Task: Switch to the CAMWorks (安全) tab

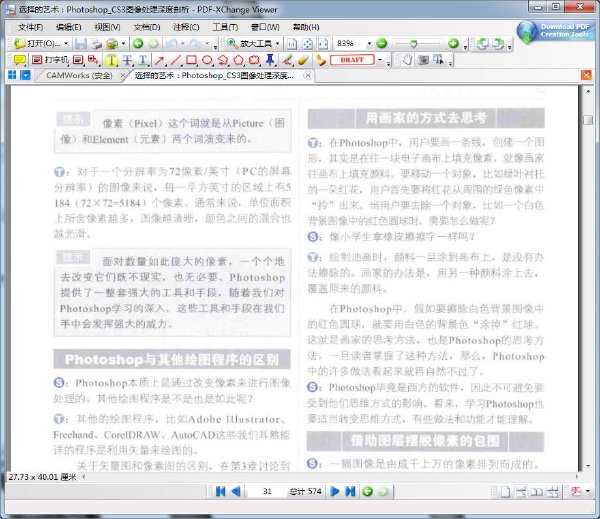Action: tap(79, 75)
